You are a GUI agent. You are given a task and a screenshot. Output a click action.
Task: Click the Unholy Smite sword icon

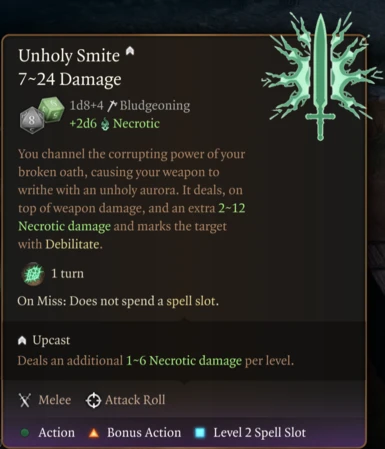321,76
